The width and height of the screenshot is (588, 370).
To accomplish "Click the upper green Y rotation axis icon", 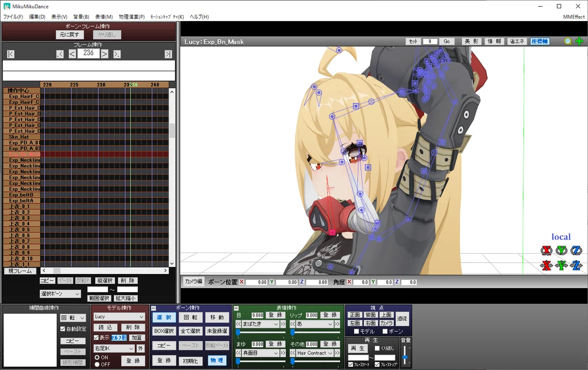I will [562, 250].
